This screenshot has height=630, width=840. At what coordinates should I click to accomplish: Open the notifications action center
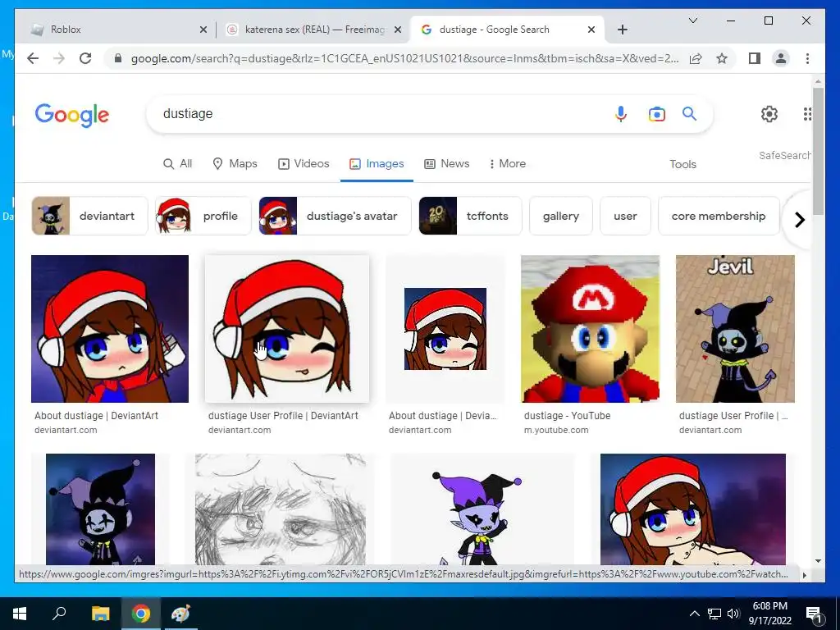click(814, 614)
